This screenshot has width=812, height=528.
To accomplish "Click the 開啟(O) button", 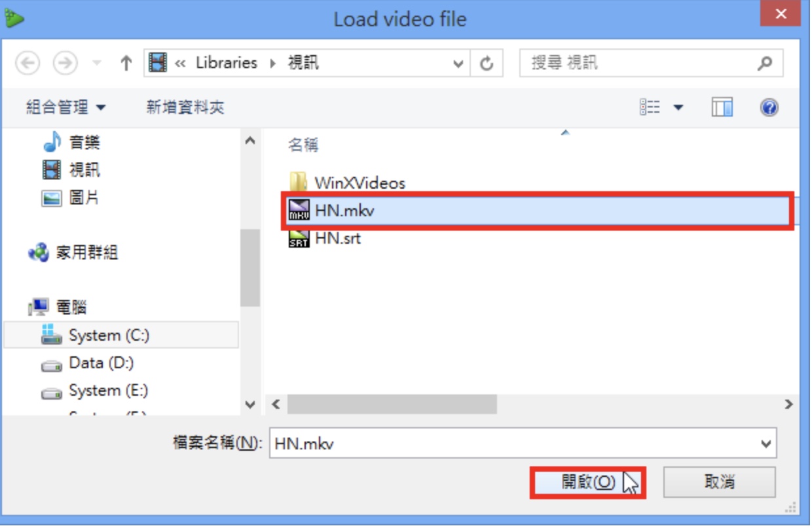I will [x=588, y=482].
